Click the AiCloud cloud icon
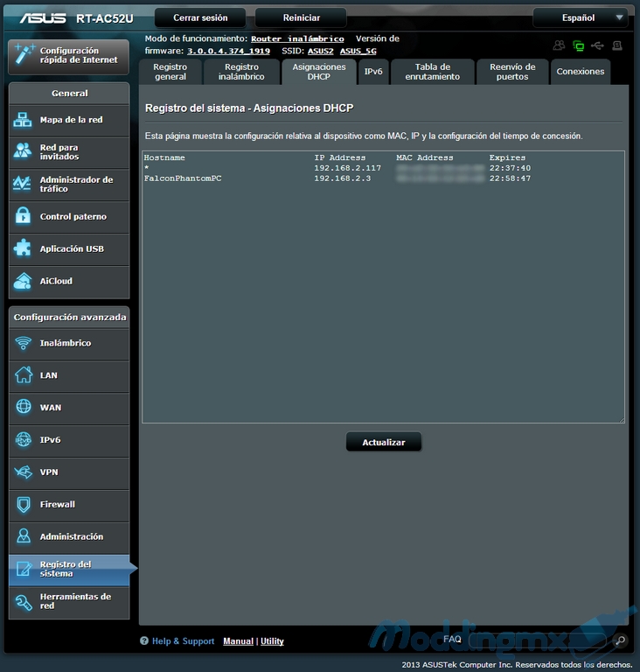Image resolution: width=640 pixels, height=672 pixels. 22,281
